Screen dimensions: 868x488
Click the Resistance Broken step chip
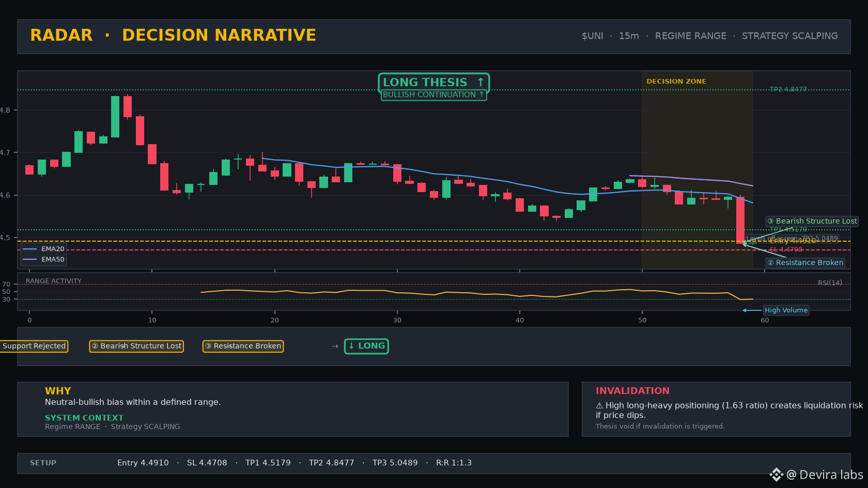pos(243,346)
